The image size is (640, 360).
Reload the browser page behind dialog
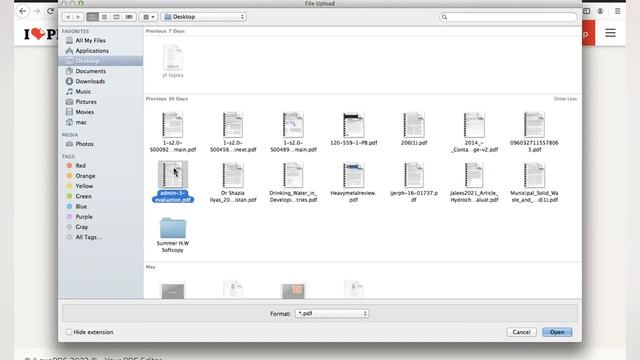pos(51,11)
